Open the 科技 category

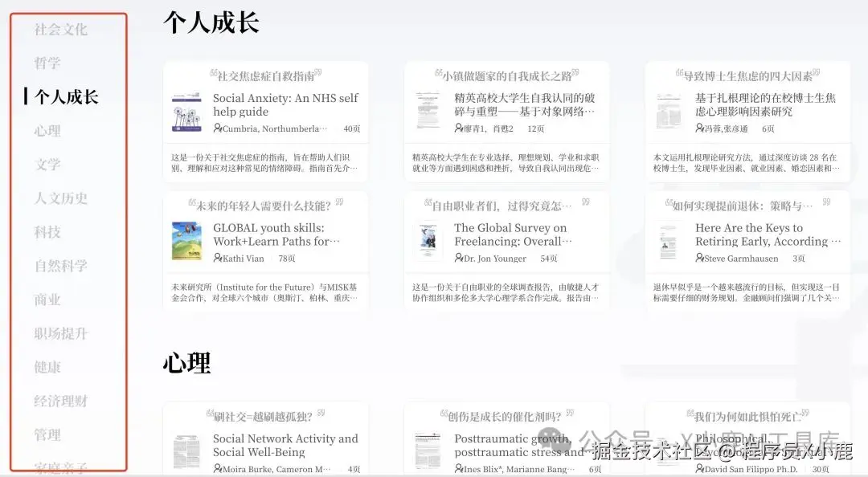[x=47, y=232]
